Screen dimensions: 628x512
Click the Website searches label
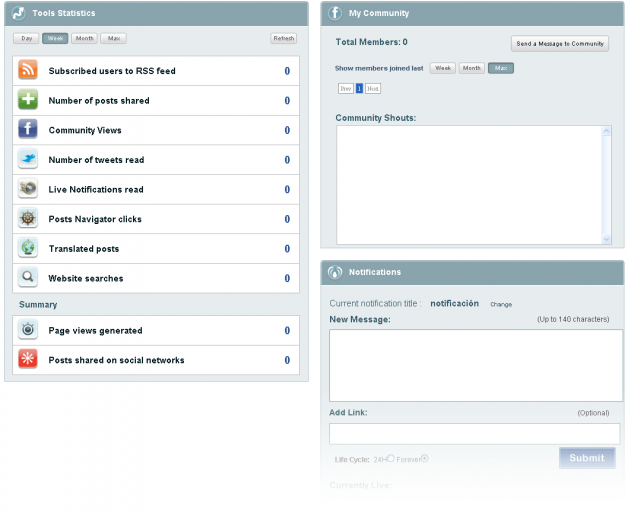tap(86, 278)
